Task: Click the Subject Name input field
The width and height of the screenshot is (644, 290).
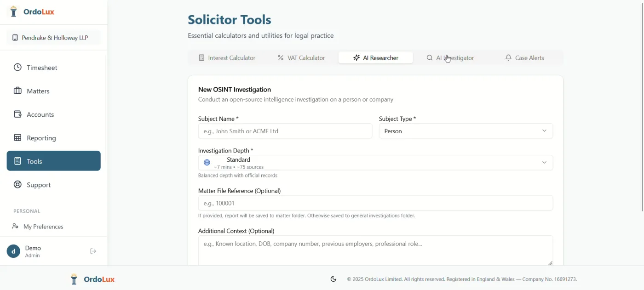Action: click(x=285, y=131)
